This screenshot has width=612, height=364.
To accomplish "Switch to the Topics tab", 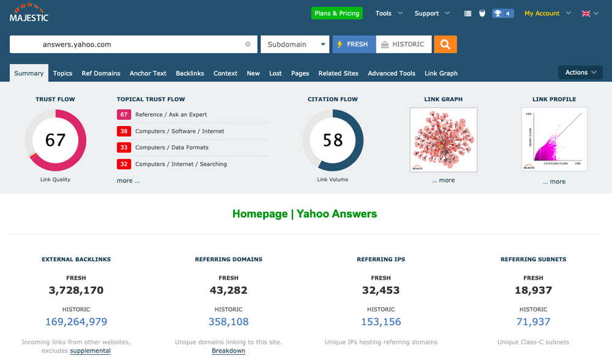I will point(62,73).
